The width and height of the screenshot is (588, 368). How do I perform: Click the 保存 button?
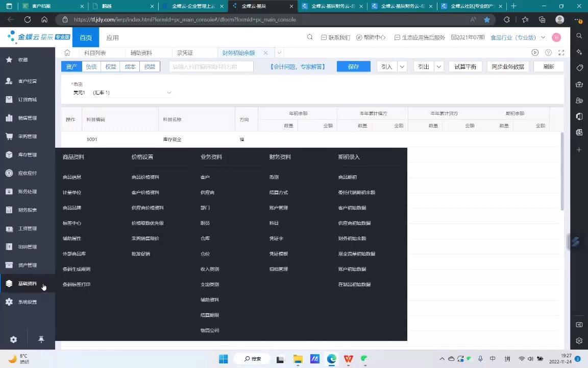point(353,66)
